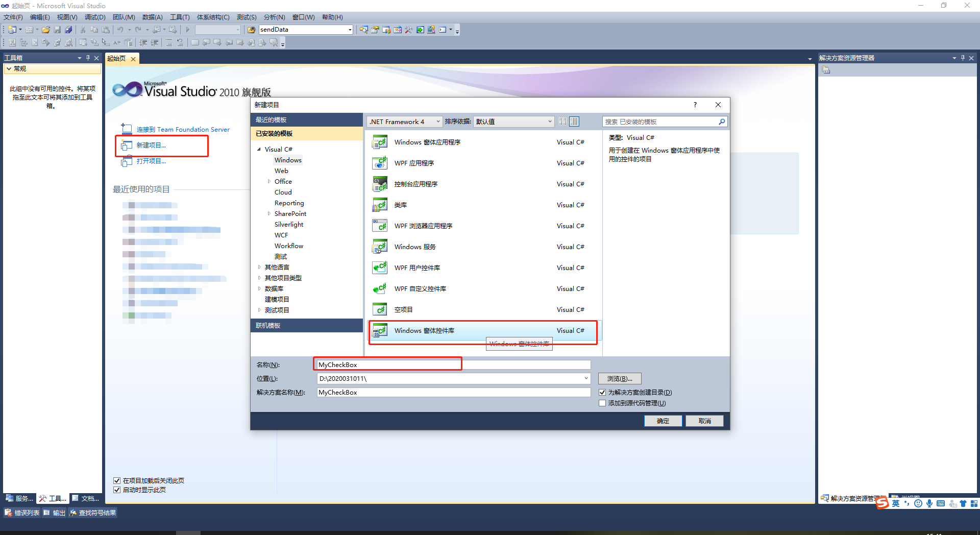The width and height of the screenshot is (980, 535).
Task: Switch template list to small icons view
Action: tap(562, 121)
